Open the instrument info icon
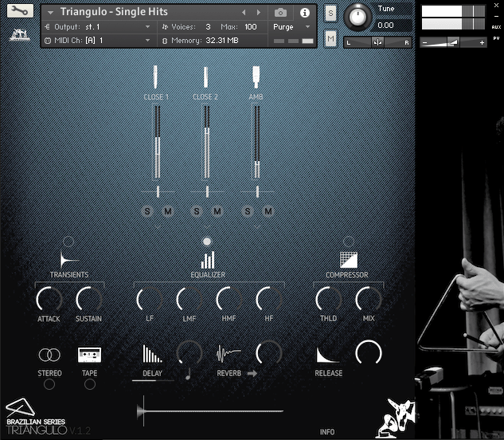The image size is (504, 440). coord(304,13)
